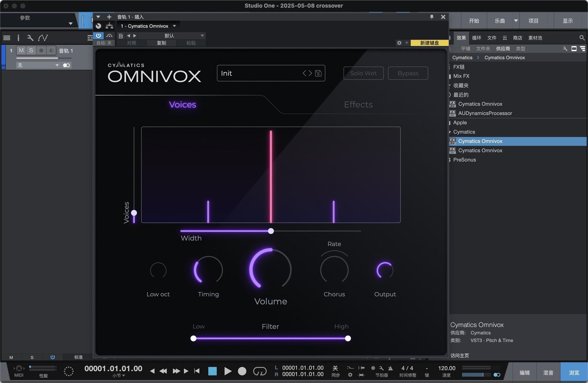Viewport: 588px width, 383px height.
Task: Open the 素材池 browser tab
Action: tap(535, 38)
